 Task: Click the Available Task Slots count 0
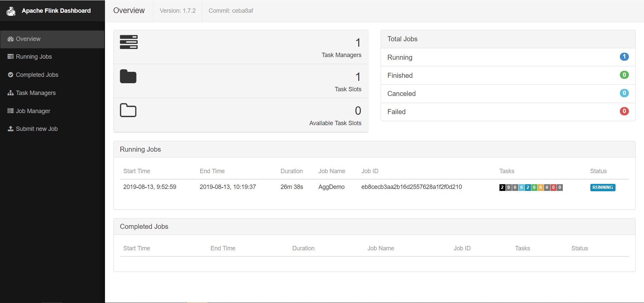358,111
